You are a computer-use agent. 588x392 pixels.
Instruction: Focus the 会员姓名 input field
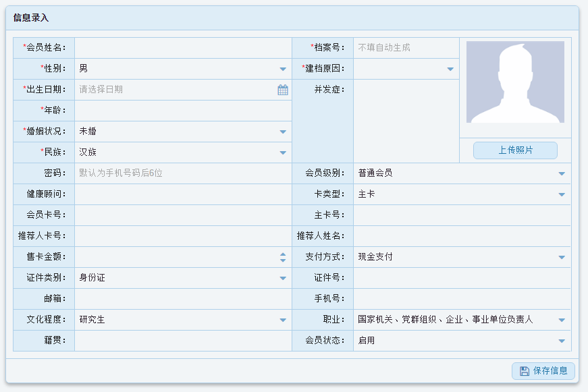click(x=182, y=48)
